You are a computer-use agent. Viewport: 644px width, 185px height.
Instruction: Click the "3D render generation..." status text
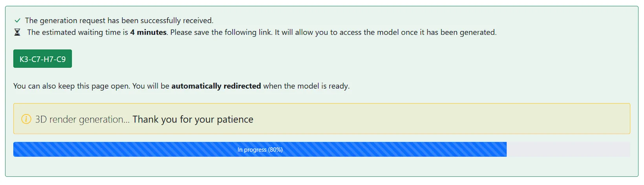coord(82,119)
